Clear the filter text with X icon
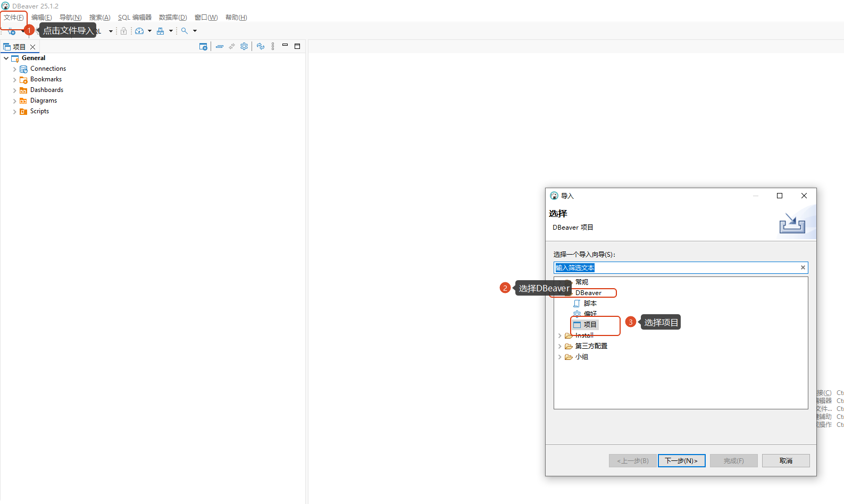This screenshot has width=844, height=504. [x=803, y=267]
